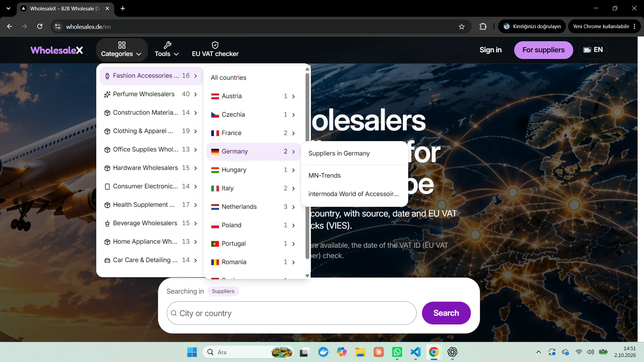Image resolution: width=644 pixels, height=362 pixels.
Task: Expand Poland row chevron
Action: [293, 226]
